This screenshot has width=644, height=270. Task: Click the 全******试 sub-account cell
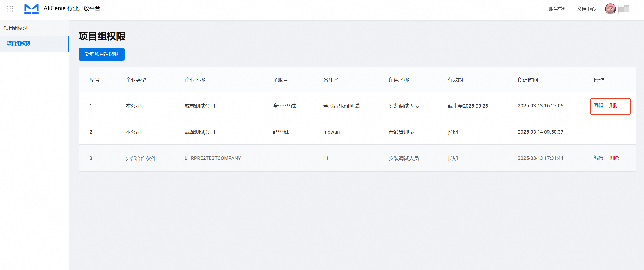point(284,106)
